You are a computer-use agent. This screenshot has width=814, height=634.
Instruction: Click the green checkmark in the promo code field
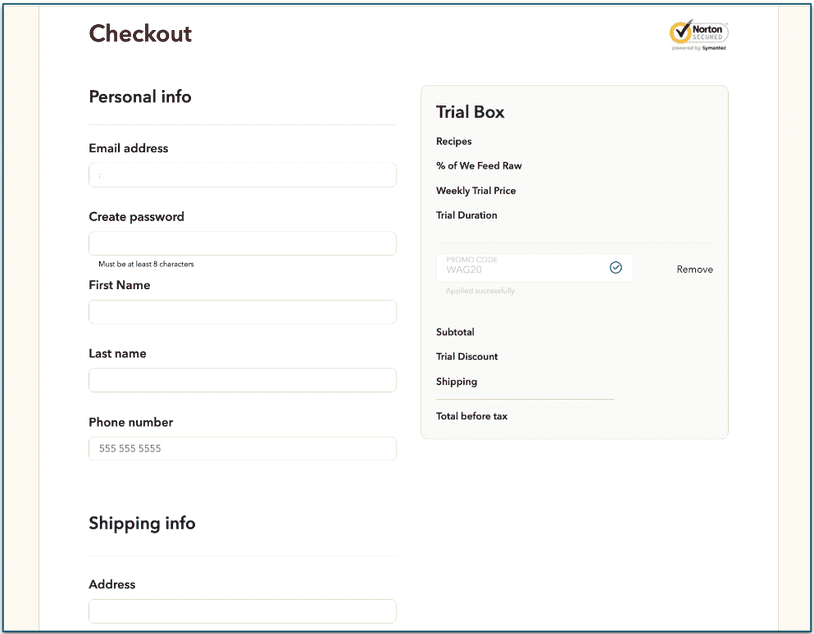(x=615, y=267)
